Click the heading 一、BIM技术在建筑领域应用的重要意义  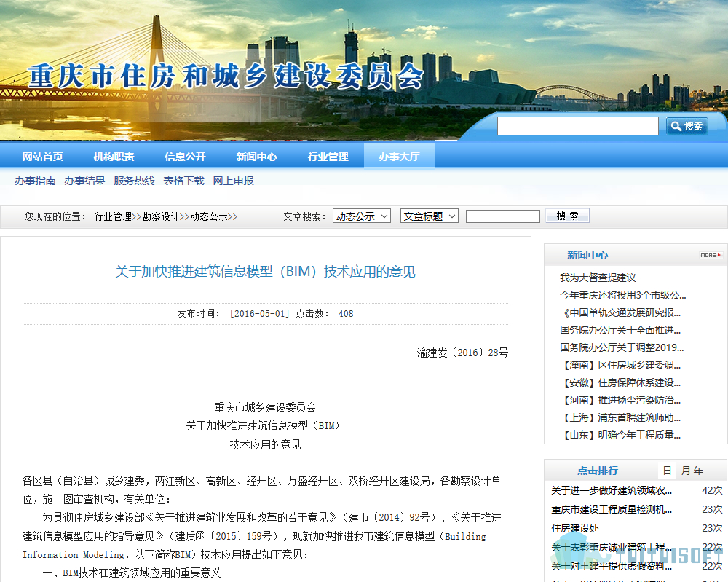pyautogui.click(x=131, y=573)
